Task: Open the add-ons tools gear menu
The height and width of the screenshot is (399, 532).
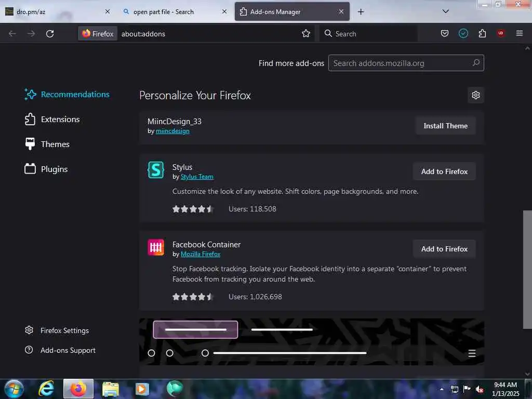Action: coord(476,95)
